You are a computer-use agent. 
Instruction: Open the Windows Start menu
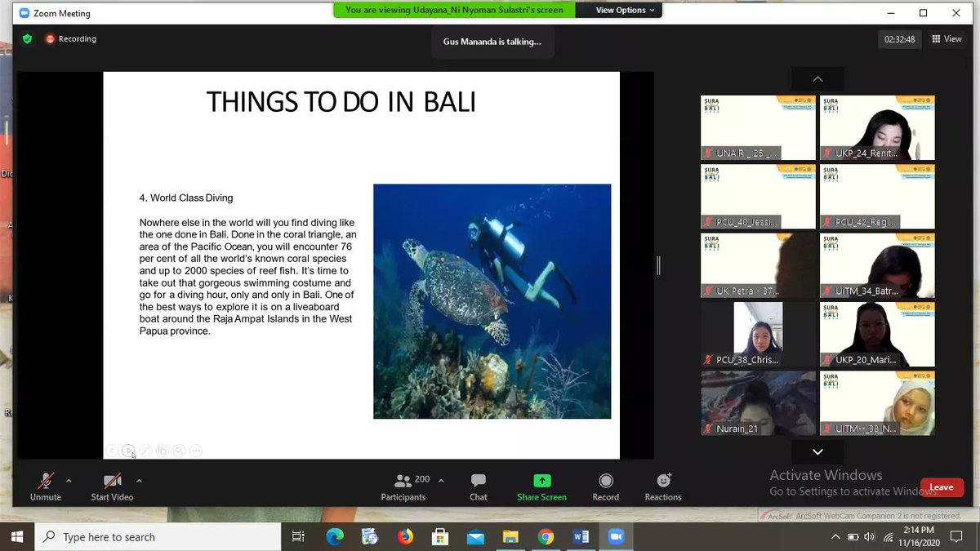(18, 536)
